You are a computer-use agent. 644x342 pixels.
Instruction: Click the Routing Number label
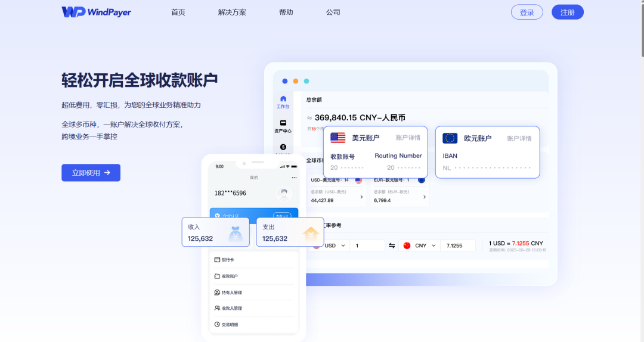(398, 156)
